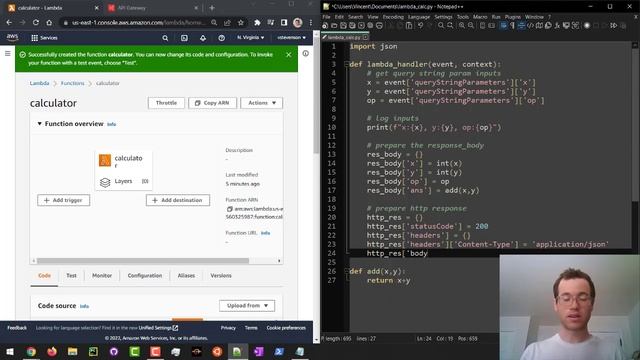Reload the browser page
The image size is (640, 360).
click(36, 22)
